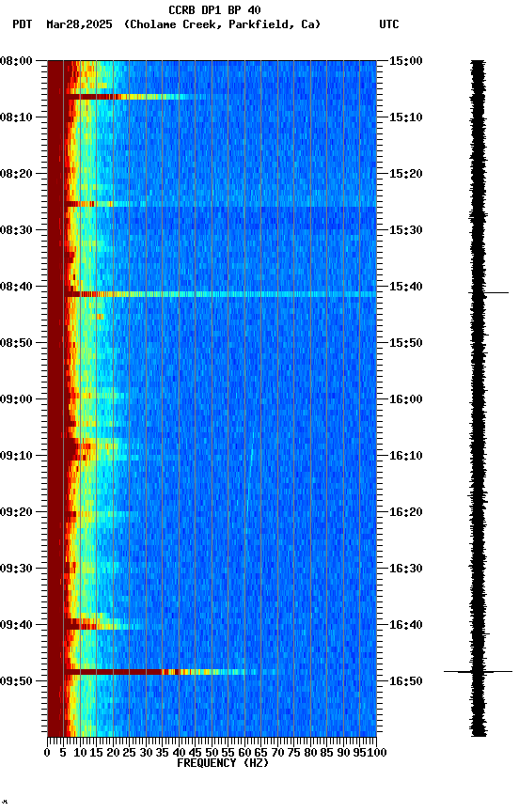The height and width of the screenshot is (812, 519).
Task: Click the '16:40' UTC time label
Action: click(x=405, y=626)
